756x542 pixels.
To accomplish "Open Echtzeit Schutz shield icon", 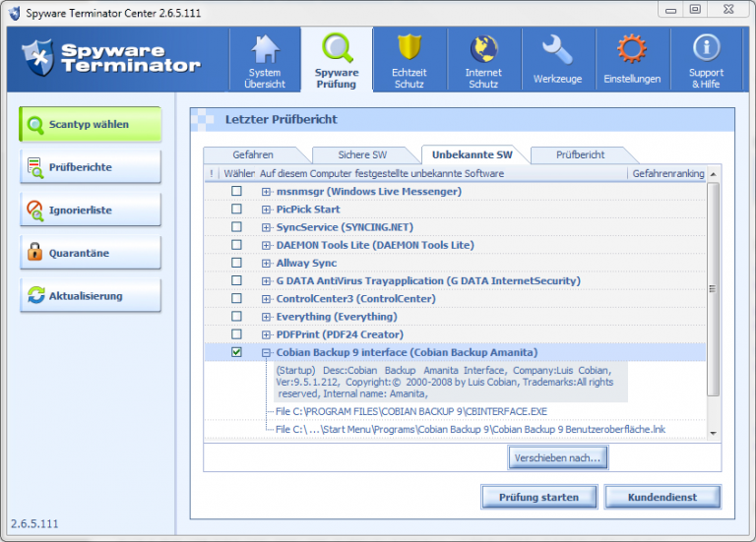I will (409, 47).
